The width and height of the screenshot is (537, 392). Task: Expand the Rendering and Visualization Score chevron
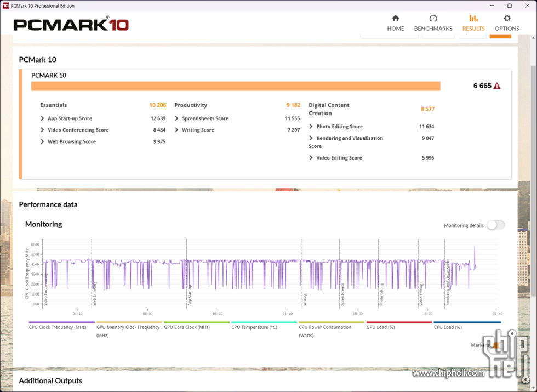(311, 138)
